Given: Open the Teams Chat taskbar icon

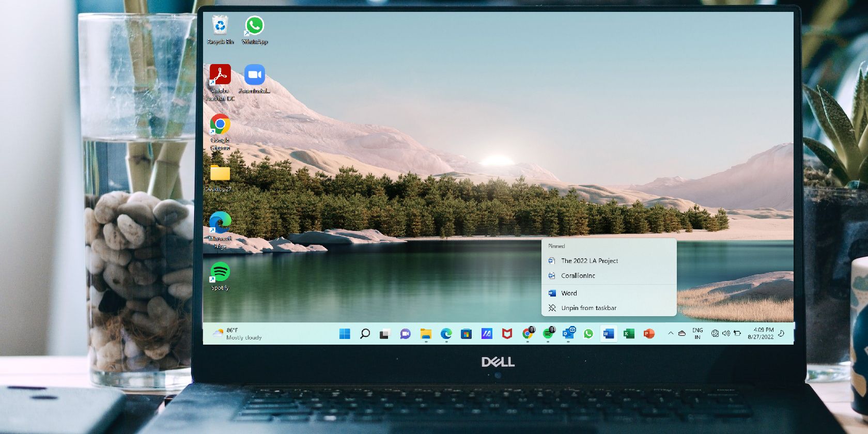Looking at the screenshot, I should (405, 334).
